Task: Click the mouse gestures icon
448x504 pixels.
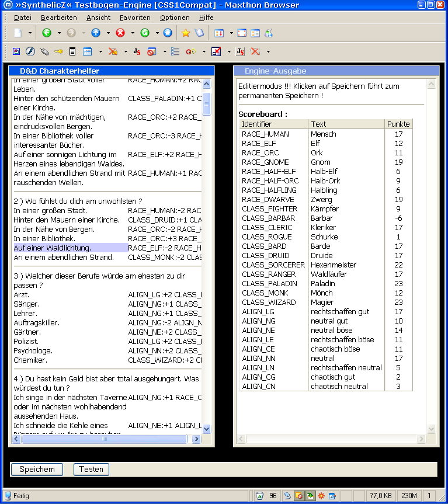Action: coord(44,51)
